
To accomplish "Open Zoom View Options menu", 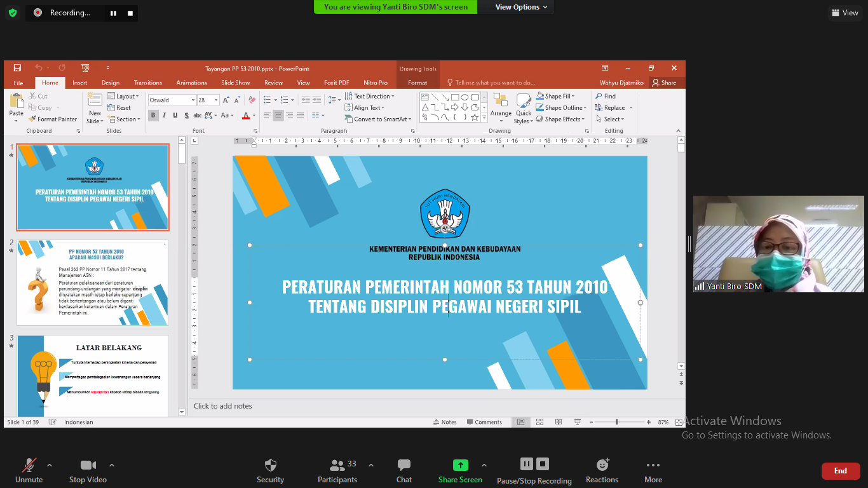I will [516, 7].
